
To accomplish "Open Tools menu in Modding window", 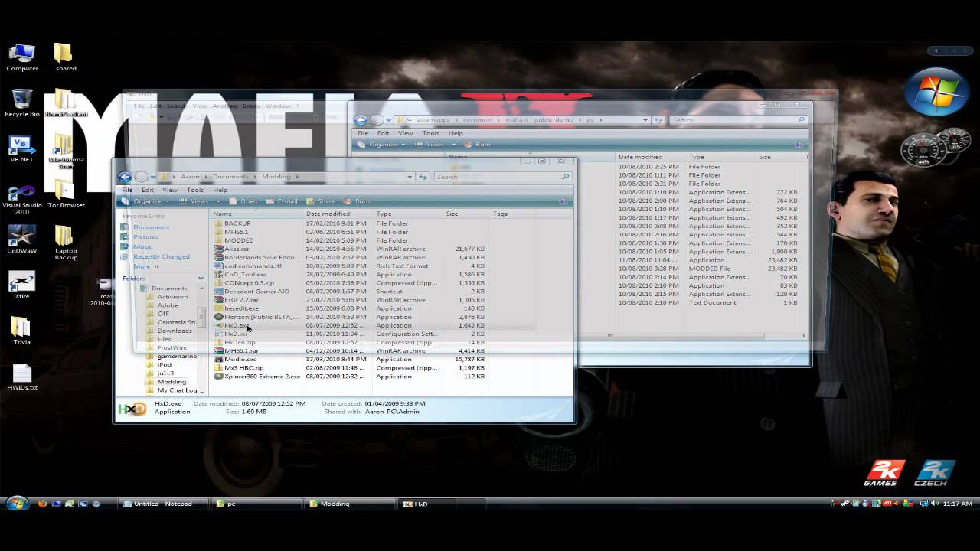I will point(195,190).
